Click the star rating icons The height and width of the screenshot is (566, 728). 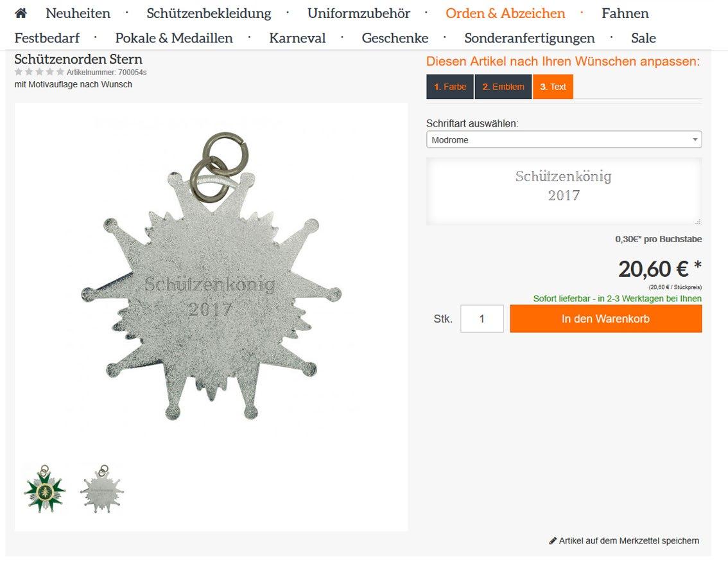click(x=39, y=72)
